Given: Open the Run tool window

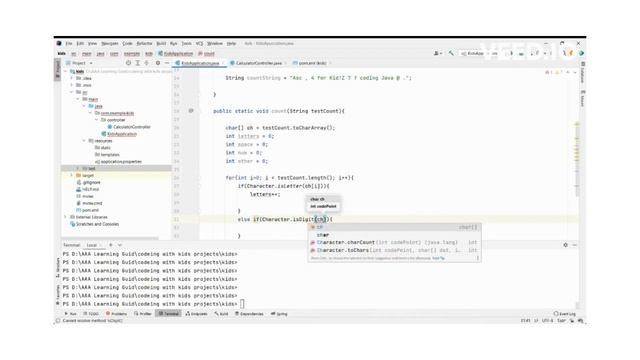Looking at the screenshot, I should pos(70,314).
